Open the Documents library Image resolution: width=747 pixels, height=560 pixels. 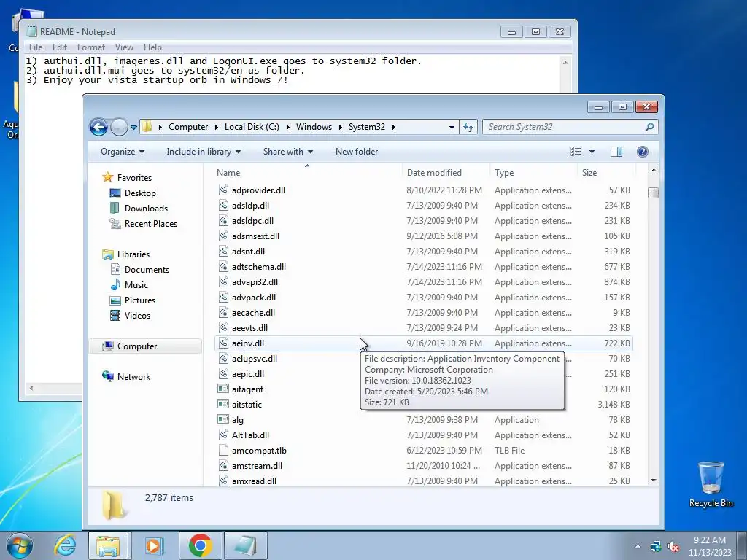pyautogui.click(x=147, y=270)
